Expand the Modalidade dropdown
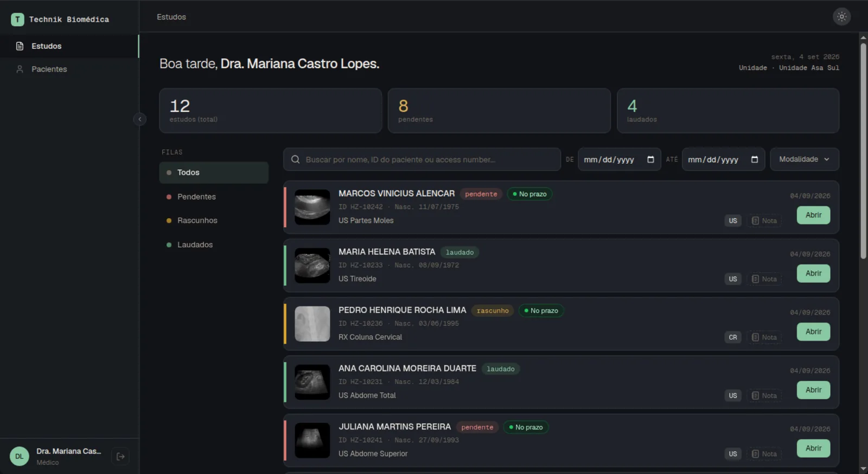Viewport: 868px width, 474px height. tap(805, 159)
